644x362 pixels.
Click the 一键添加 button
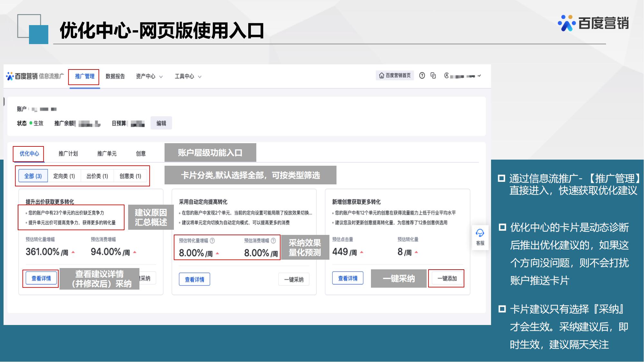[x=447, y=278]
